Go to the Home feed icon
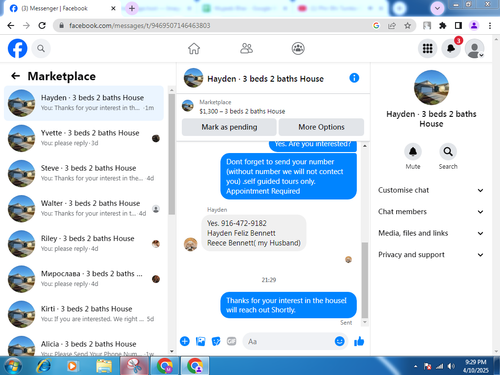 [194, 49]
